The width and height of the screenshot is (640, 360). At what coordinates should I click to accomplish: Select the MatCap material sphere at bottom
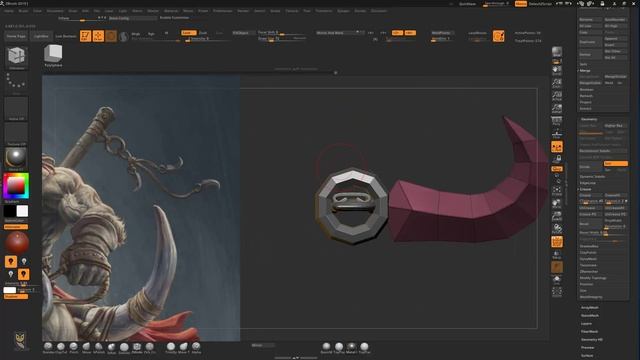point(351,347)
